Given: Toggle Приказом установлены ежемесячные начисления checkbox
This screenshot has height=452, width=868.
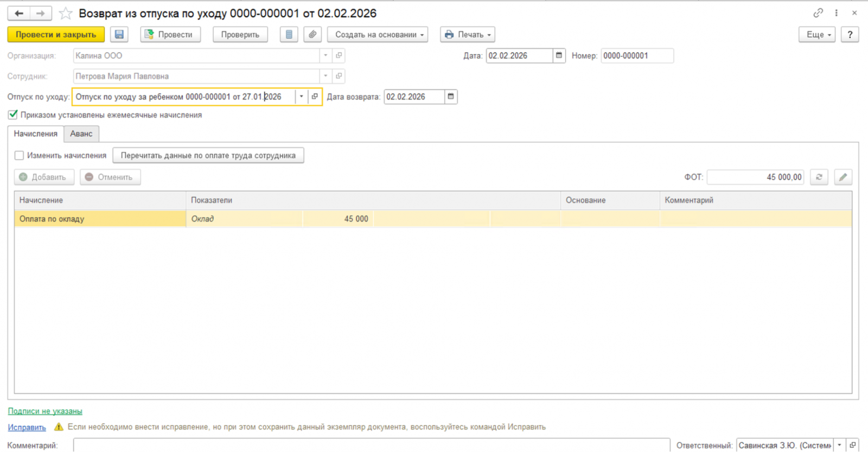Looking at the screenshot, I should coord(13,114).
